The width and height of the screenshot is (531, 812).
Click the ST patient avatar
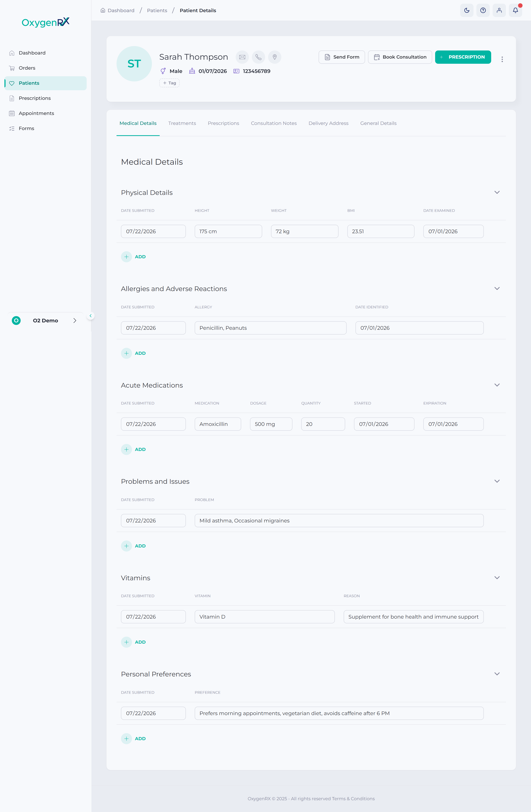134,64
